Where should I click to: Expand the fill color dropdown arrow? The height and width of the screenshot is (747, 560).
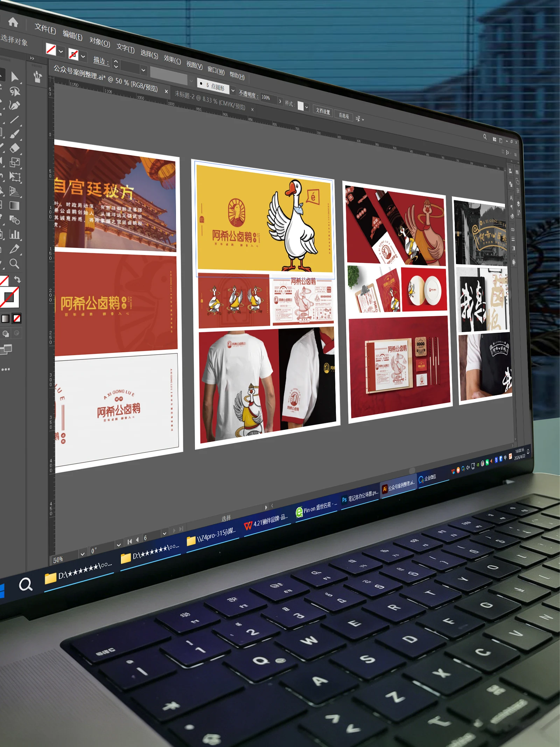click(61, 51)
